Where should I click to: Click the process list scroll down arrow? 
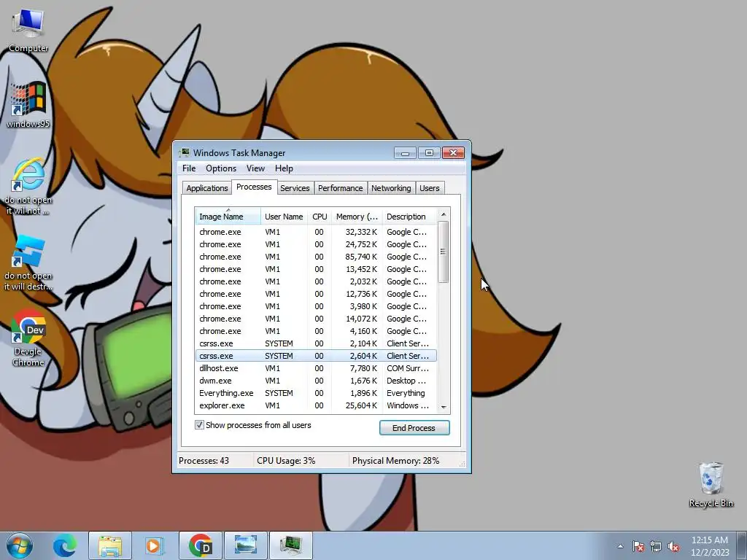click(443, 407)
